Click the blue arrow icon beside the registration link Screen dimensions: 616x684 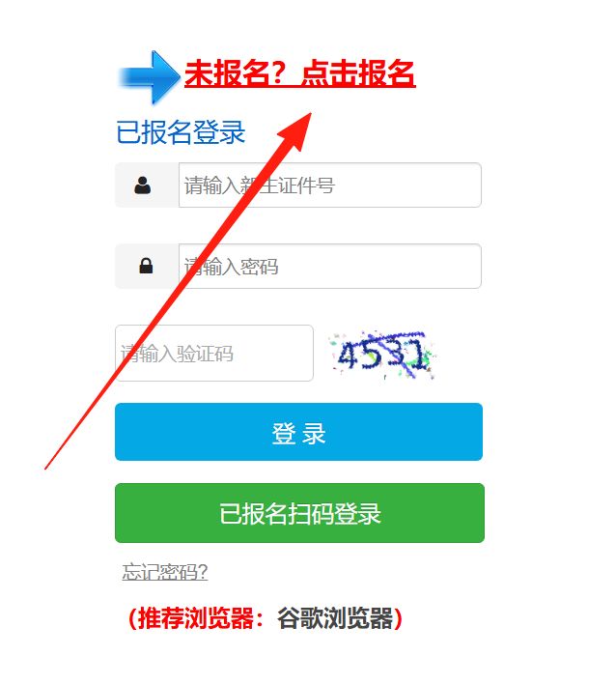149,77
